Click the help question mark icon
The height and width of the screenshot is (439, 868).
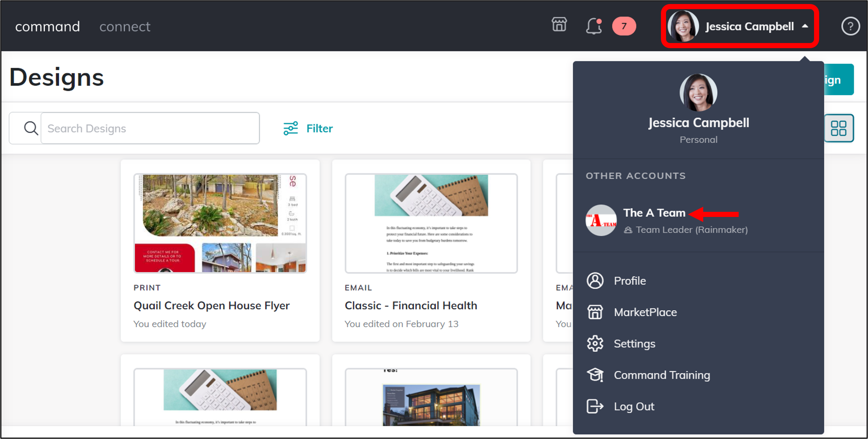[851, 26]
